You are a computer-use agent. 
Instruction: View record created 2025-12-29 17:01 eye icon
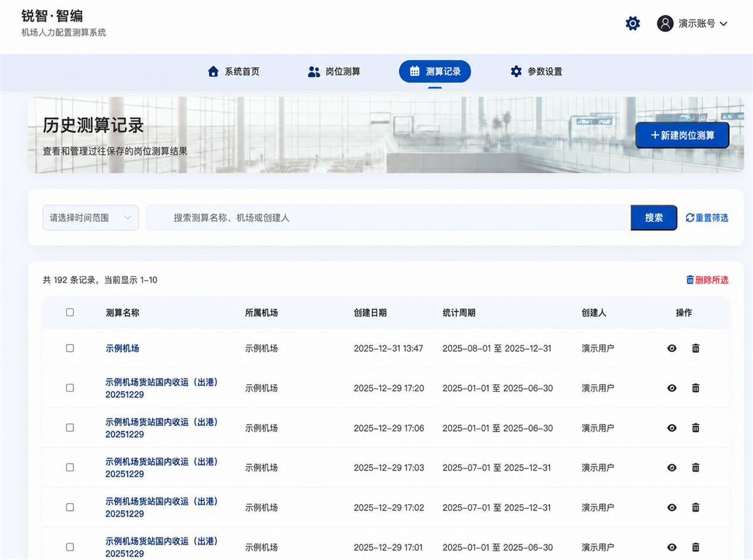click(672, 548)
